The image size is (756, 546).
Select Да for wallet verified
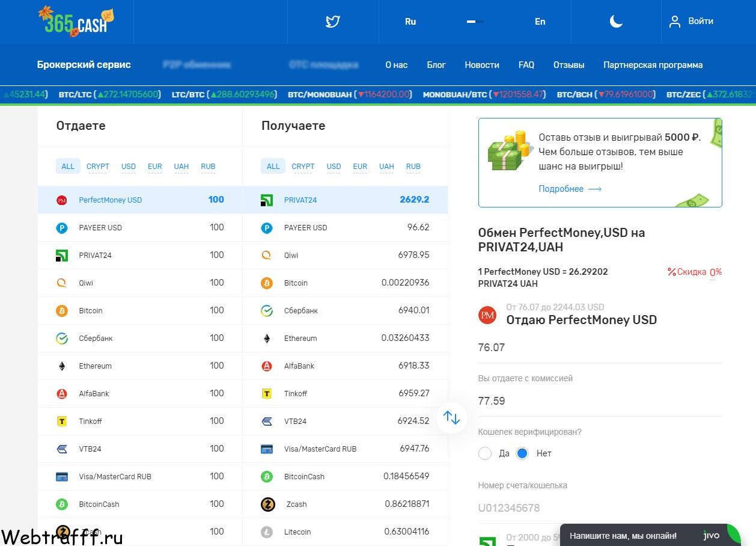tap(485, 453)
